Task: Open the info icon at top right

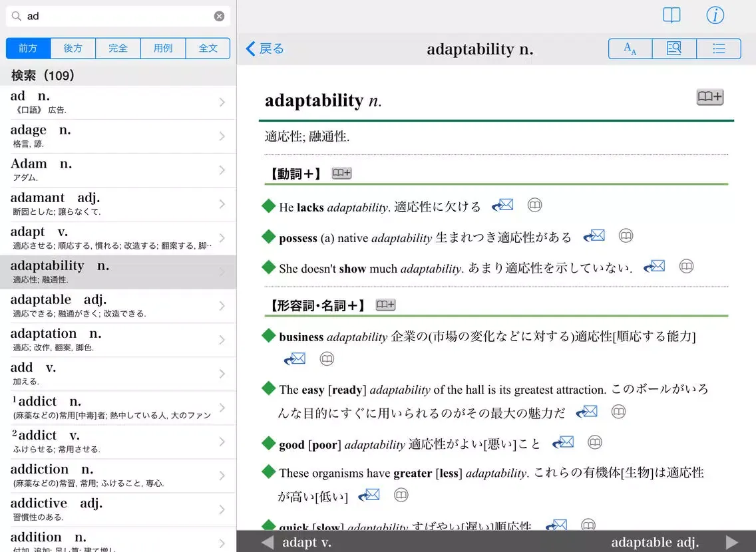Action: [715, 15]
